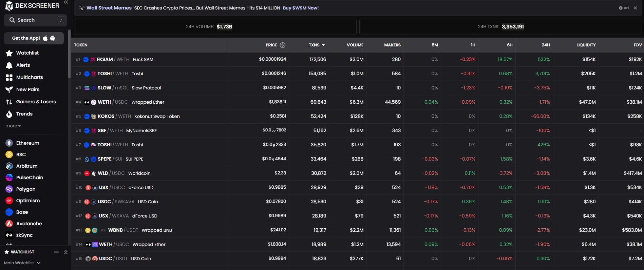Image resolution: width=644 pixels, height=270 pixels.
Task: Open SLOW/mSOL Slow Protocol row
Action: click(358, 88)
